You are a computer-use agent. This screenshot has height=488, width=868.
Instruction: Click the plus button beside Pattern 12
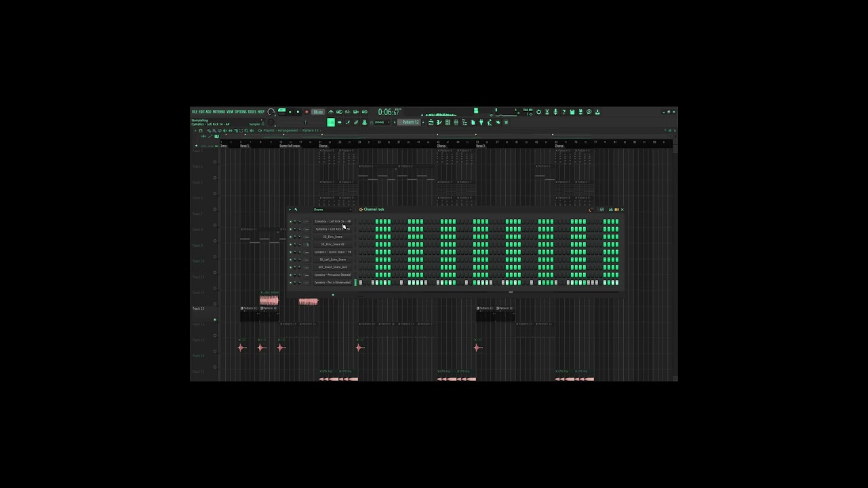[x=423, y=122]
